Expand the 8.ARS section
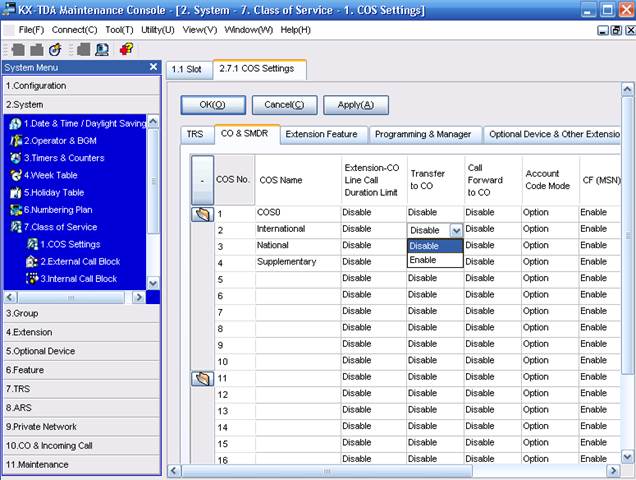Viewport: 636px width, 480px height. pos(82,408)
